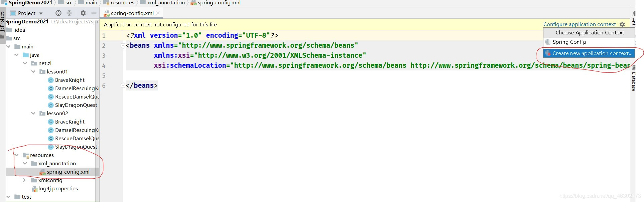The image size is (644, 202).
Task: Open the vertical Project tool window button
Action: click(2, 22)
